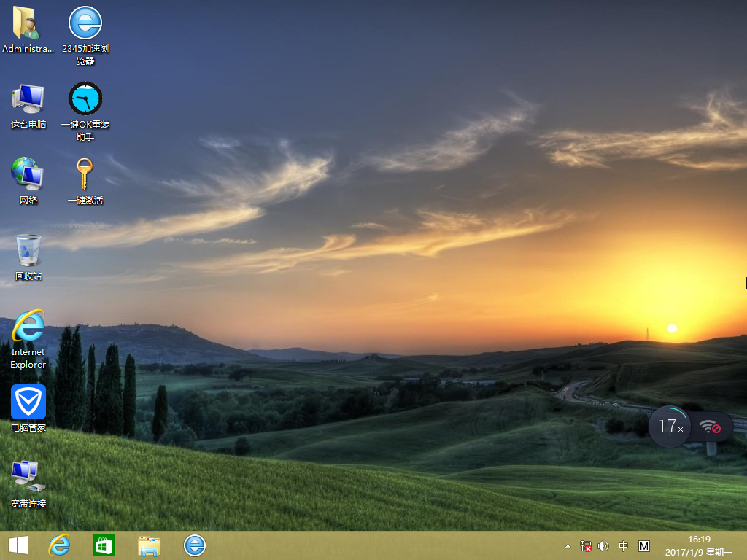Open the volume speaker control
The width and height of the screenshot is (747, 560).
point(603,546)
